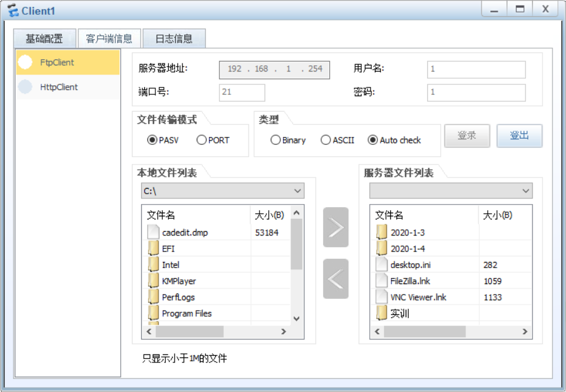Click the 用户名 input field
The image size is (566, 392).
(x=476, y=69)
